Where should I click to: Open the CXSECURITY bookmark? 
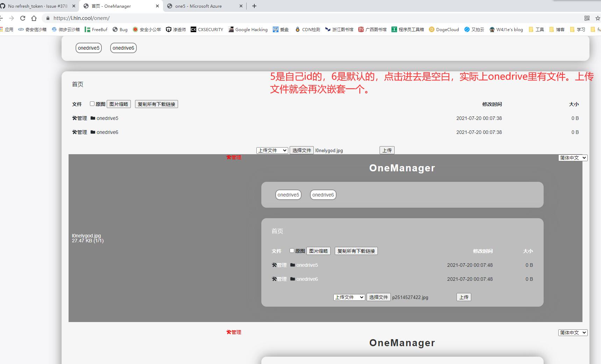207,29
